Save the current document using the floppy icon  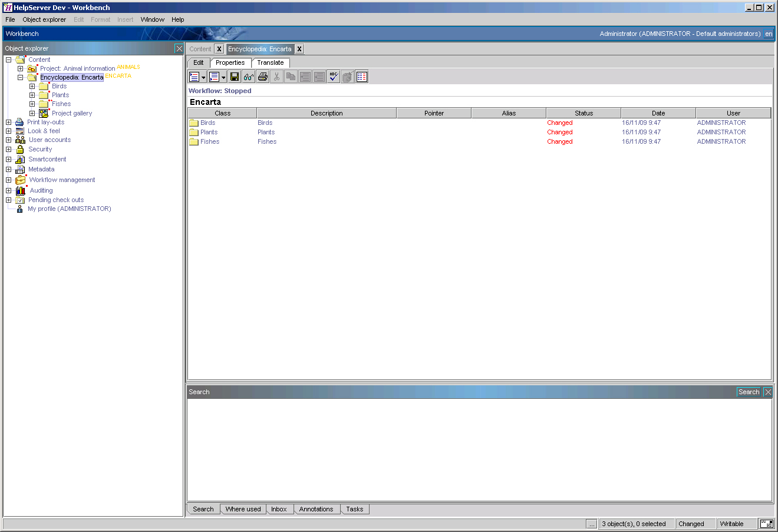pos(234,76)
